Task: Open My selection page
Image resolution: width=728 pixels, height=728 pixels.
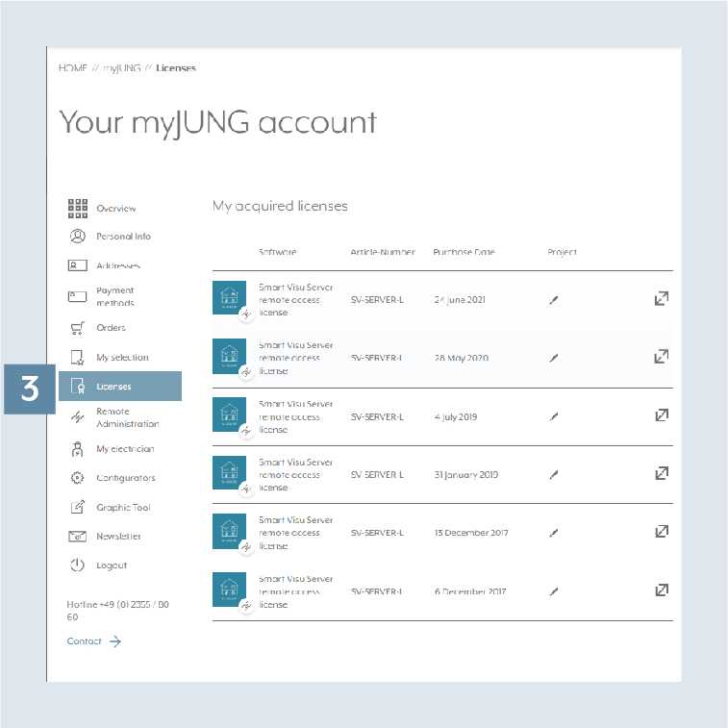Action: point(122,358)
